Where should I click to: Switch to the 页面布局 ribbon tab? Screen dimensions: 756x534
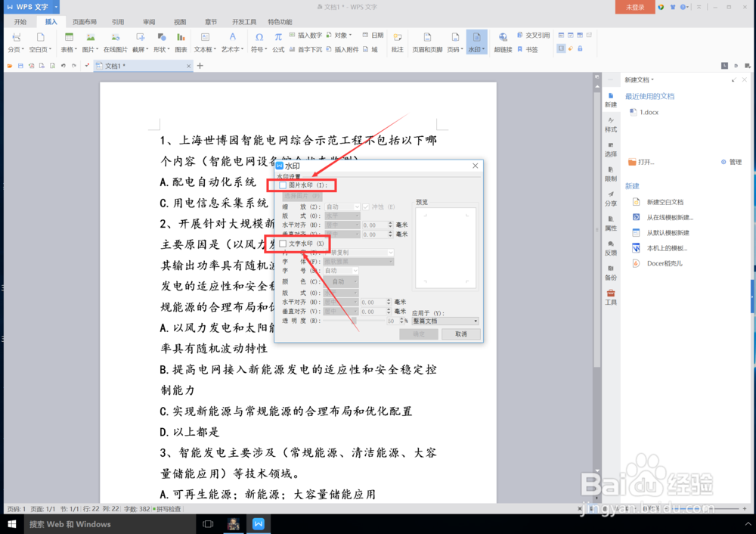tap(85, 21)
